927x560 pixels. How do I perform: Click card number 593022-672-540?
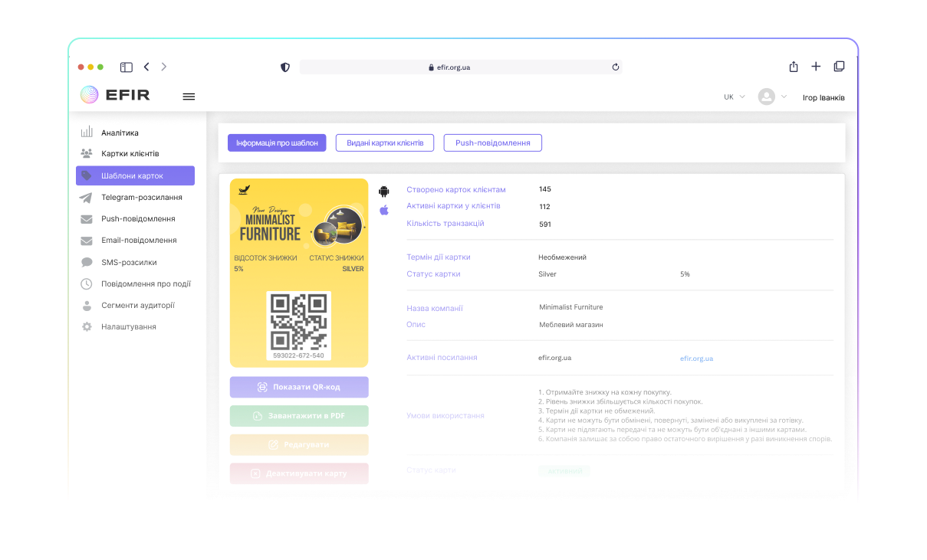(x=299, y=355)
